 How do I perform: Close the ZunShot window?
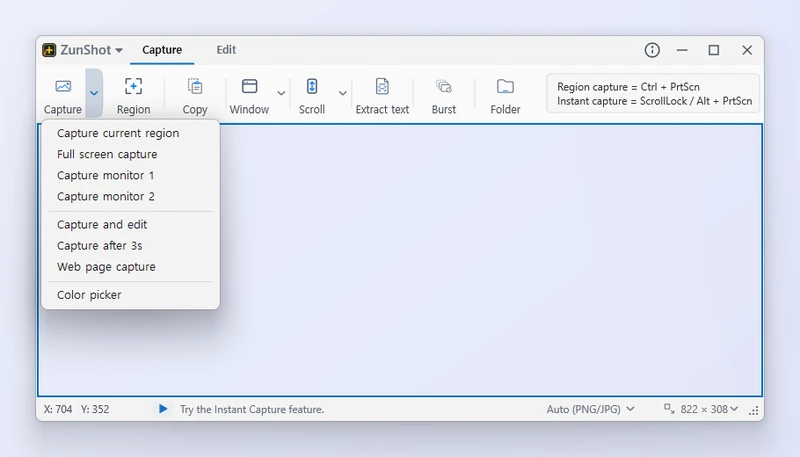[x=747, y=50]
